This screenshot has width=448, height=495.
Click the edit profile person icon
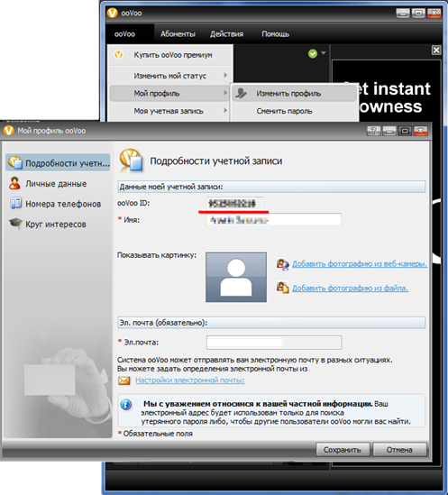coord(241,94)
